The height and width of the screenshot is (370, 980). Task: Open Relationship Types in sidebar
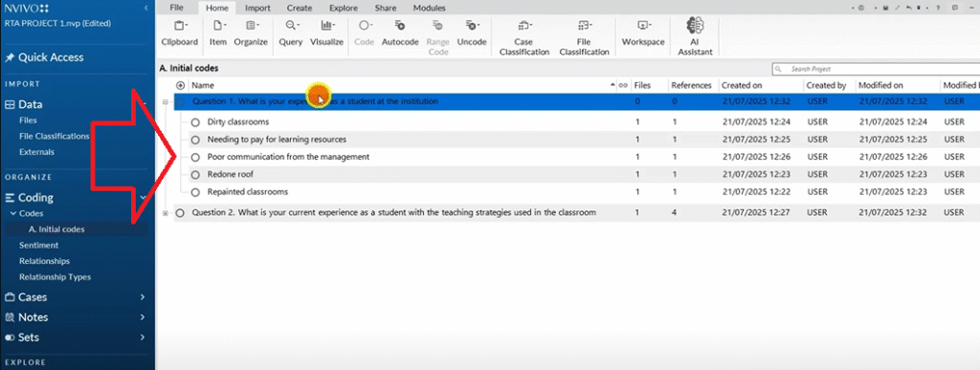pos(55,276)
